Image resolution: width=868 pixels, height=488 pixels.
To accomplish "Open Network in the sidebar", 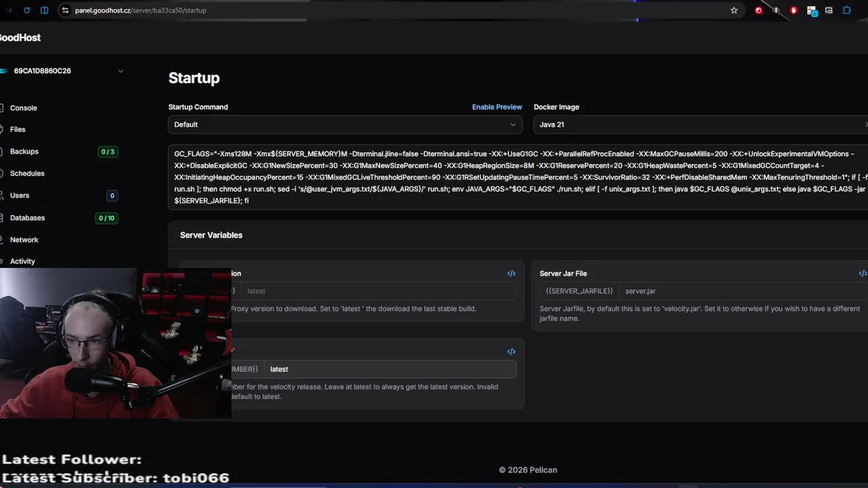I will coord(24,240).
